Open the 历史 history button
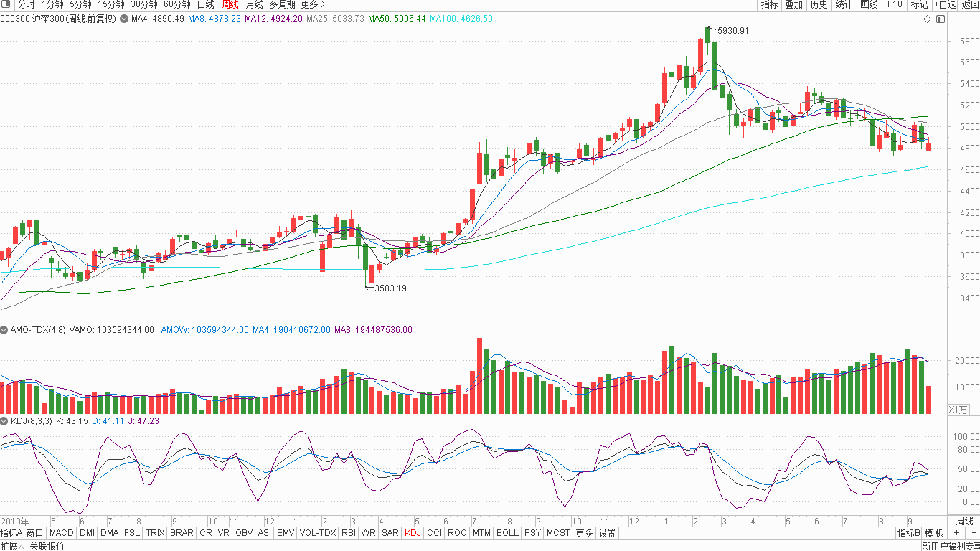Viewport: 980px width, 551px height. [x=819, y=4]
